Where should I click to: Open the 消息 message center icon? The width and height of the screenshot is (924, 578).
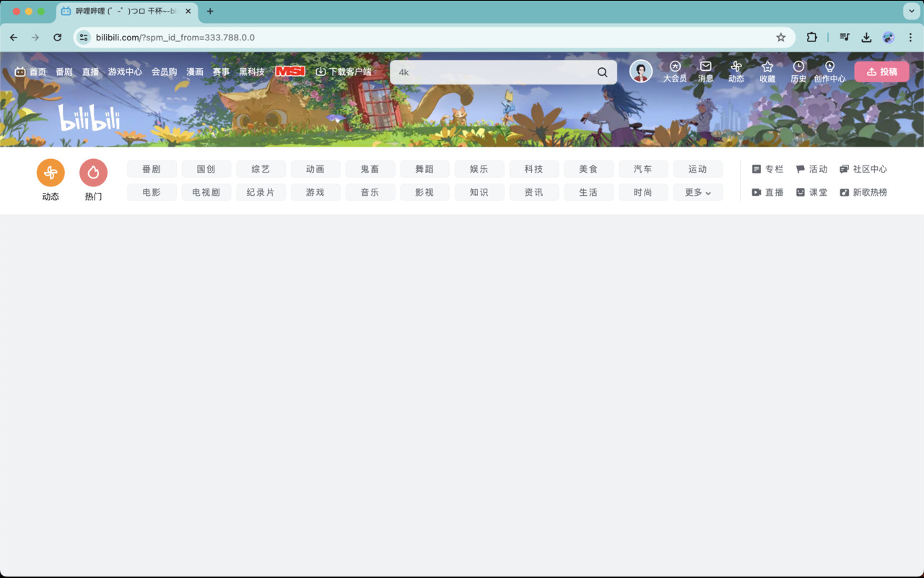tap(705, 72)
